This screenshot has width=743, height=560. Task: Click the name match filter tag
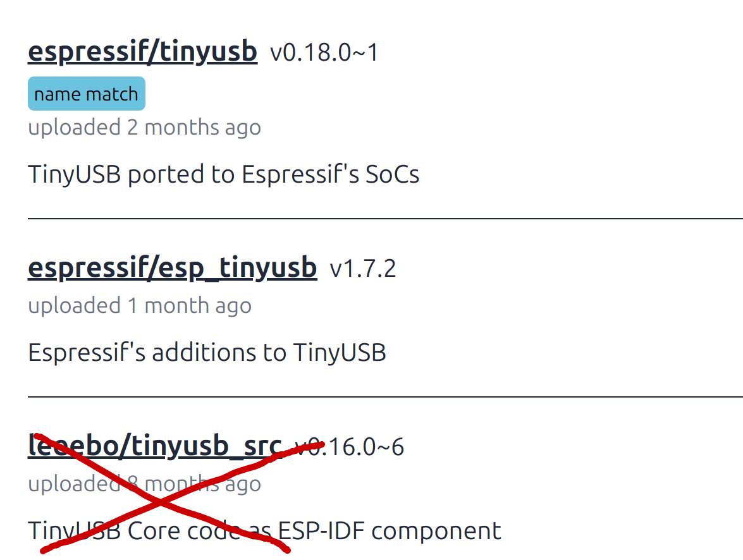(x=86, y=93)
